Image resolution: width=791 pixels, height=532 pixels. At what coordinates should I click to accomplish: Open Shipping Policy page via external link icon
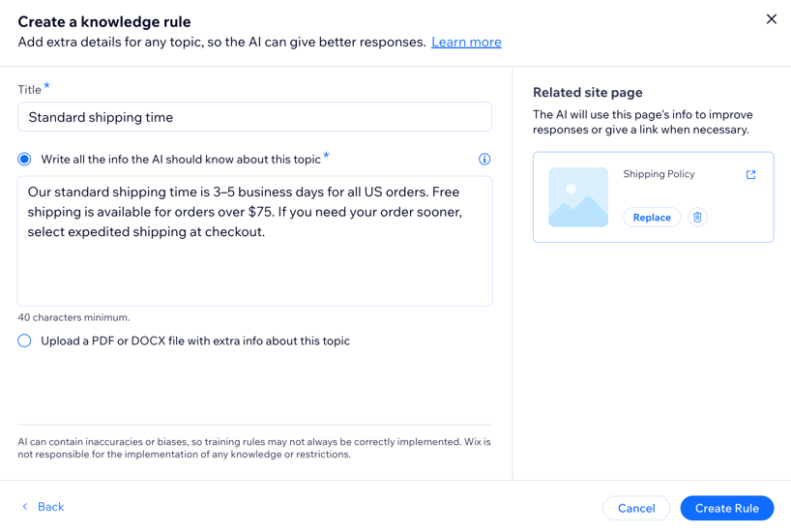750,175
